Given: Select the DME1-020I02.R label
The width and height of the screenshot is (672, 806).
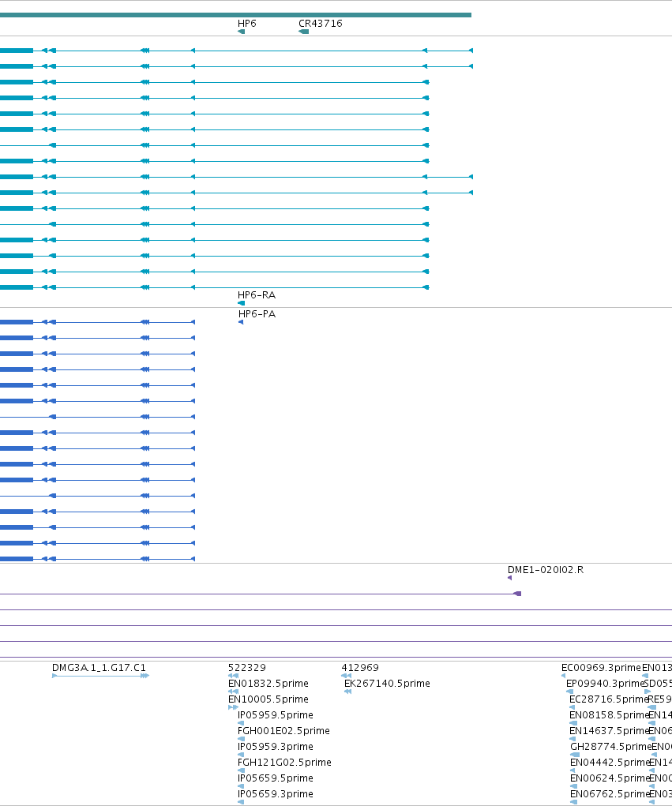Looking at the screenshot, I should tap(546, 569).
